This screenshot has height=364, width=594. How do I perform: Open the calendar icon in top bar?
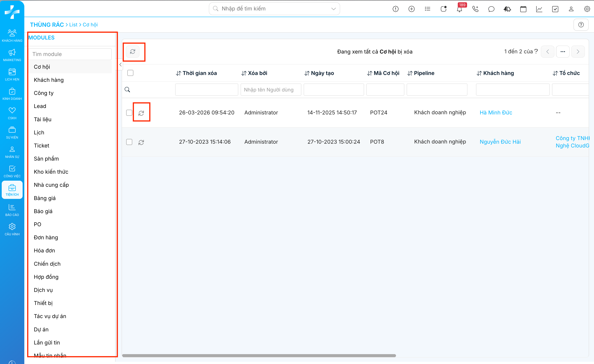(523, 9)
